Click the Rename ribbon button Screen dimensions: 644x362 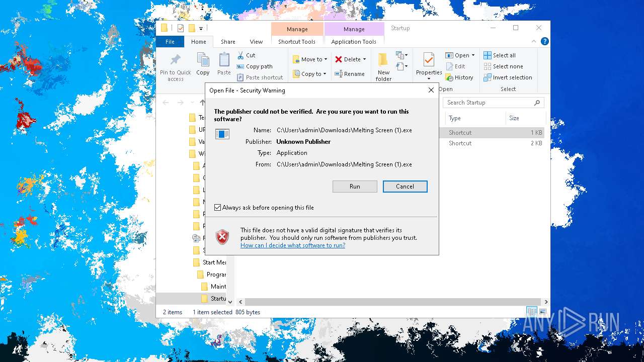coord(350,74)
